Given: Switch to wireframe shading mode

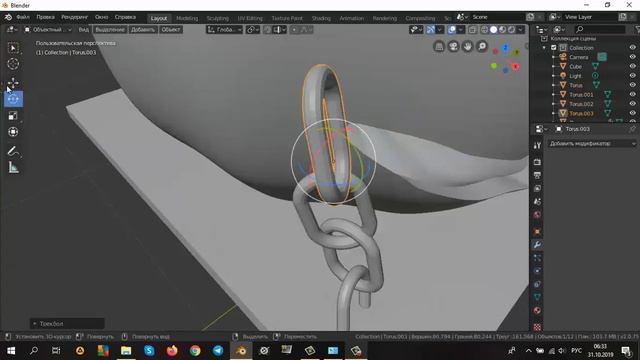Looking at the screenshot, I should (484, 30).
